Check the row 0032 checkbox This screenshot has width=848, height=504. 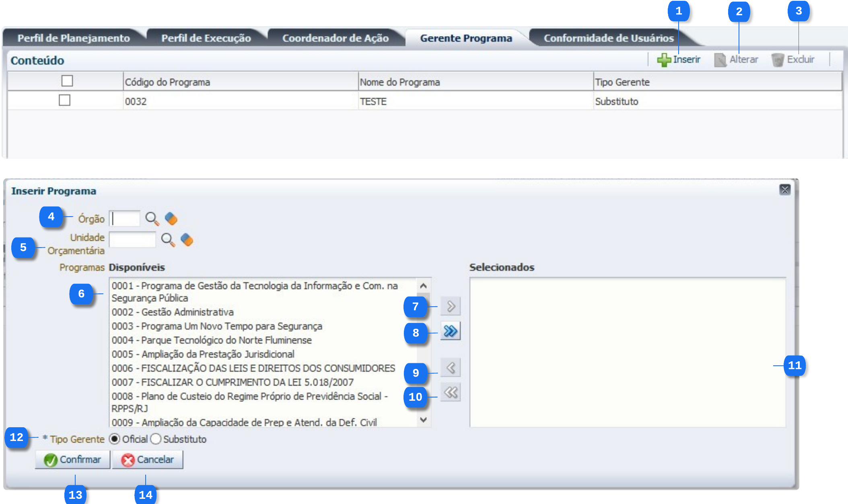(64, 100)
